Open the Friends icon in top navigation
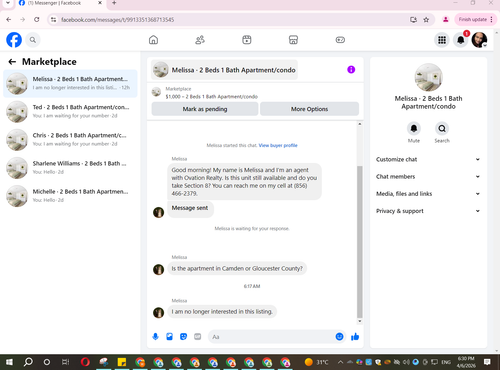500x370 pixels. [200, 40]
